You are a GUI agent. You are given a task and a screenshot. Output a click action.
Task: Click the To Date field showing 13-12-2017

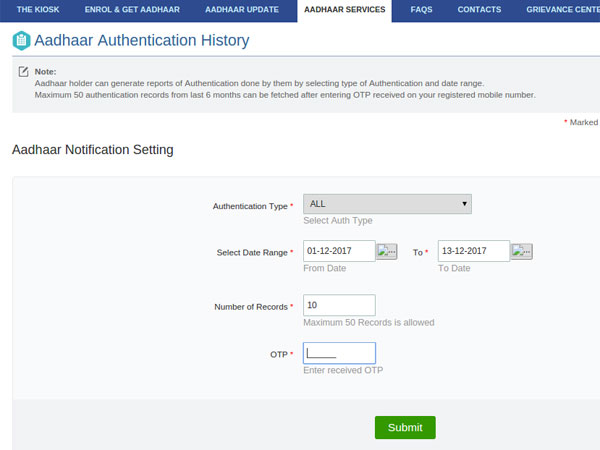(x=473, y=251)
